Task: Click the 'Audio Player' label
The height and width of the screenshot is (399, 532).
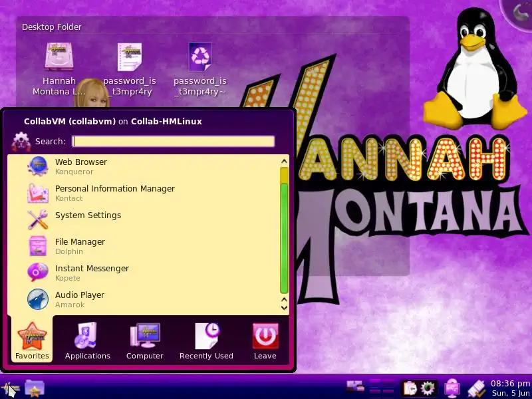Action: pyautogui.click(x=80, y=295)
